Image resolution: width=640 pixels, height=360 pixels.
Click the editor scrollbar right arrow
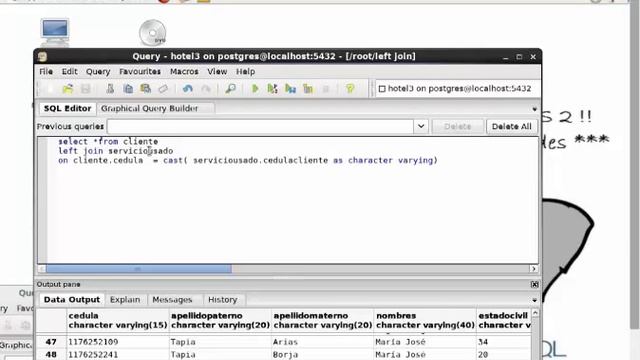coord(533,269)
